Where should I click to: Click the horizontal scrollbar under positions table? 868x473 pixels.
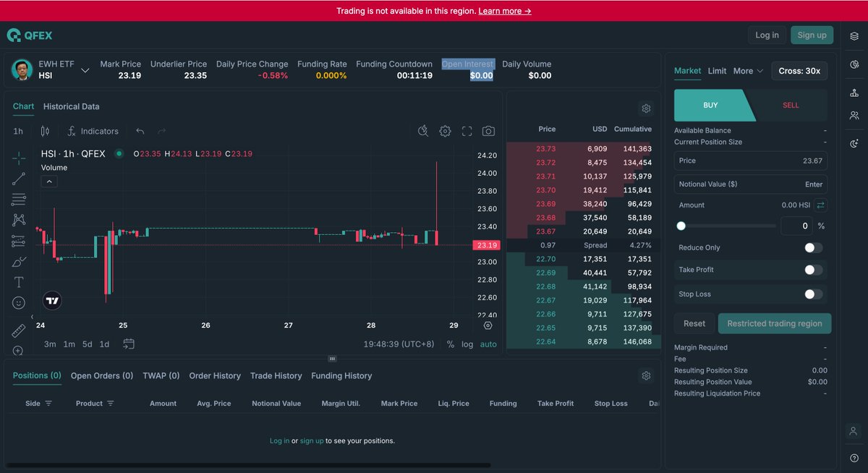coord(248,465)
